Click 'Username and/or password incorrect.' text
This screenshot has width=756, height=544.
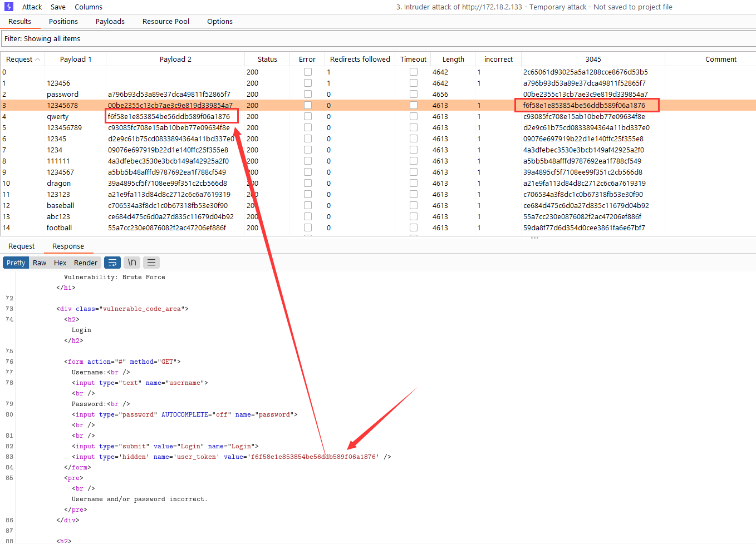coord(139,499)
